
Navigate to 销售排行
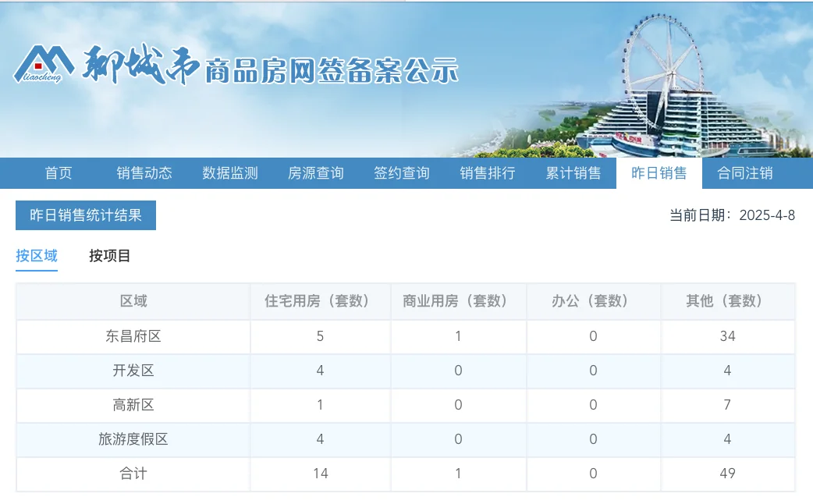[488, 173]
